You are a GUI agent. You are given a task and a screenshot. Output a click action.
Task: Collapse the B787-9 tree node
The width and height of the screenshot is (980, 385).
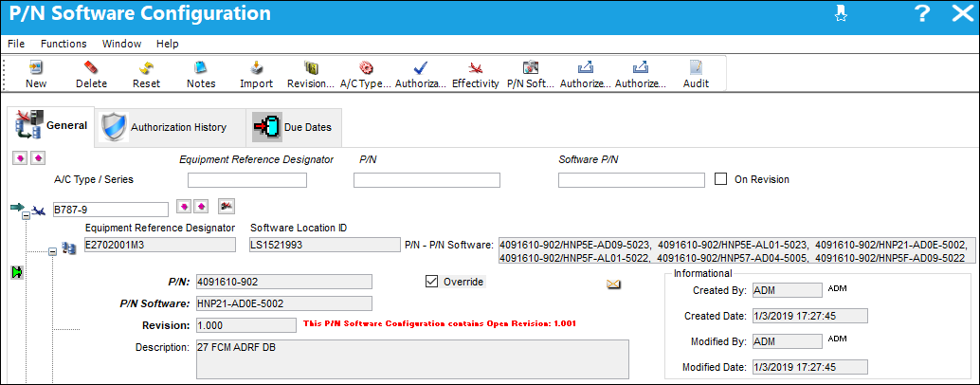26,215
